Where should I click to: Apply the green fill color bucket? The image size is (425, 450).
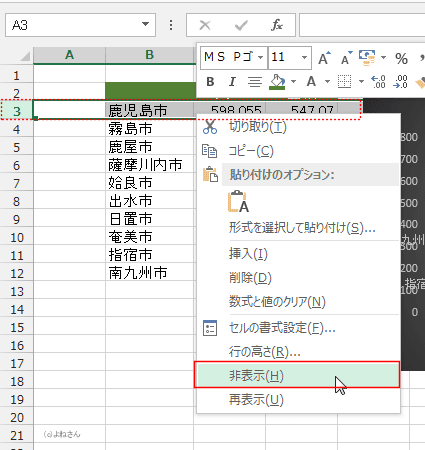click(x=277, y=82)
